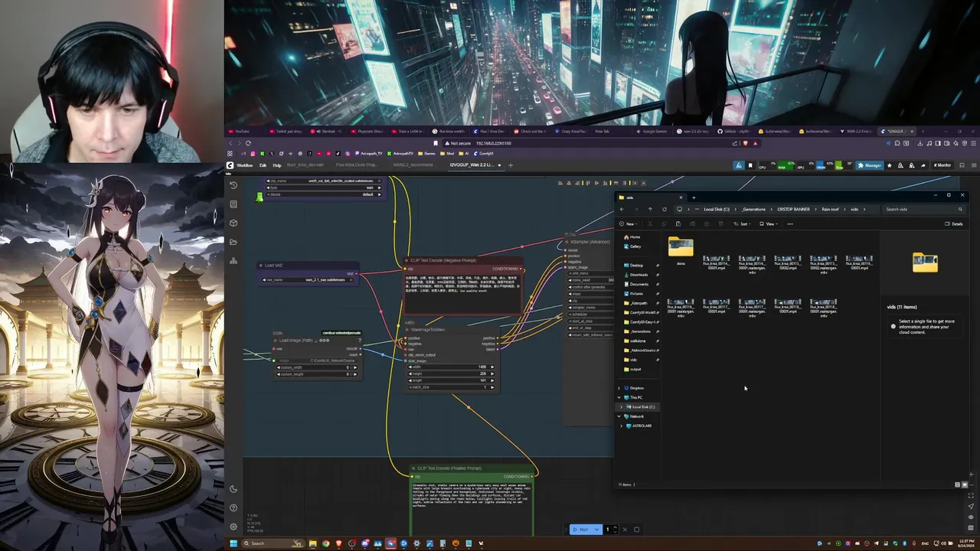Open the Workflow menu
This screenshot has height=551, width=980.
(244, 165)
